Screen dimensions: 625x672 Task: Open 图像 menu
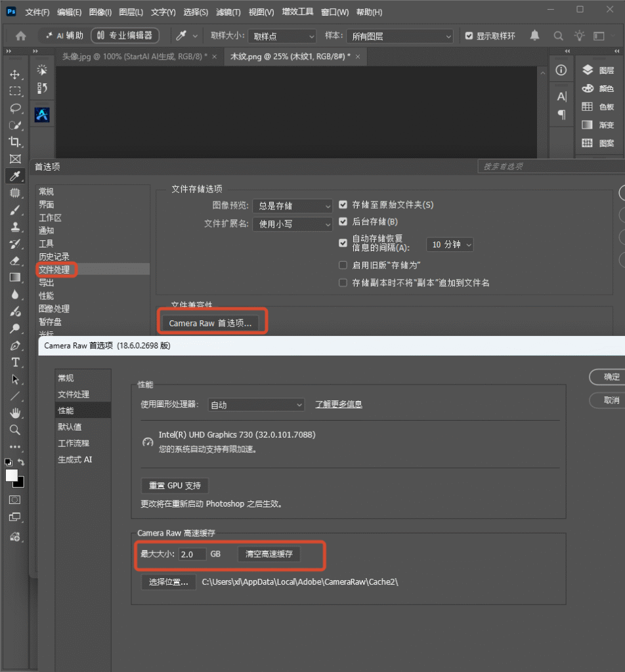tap(100, 12)
